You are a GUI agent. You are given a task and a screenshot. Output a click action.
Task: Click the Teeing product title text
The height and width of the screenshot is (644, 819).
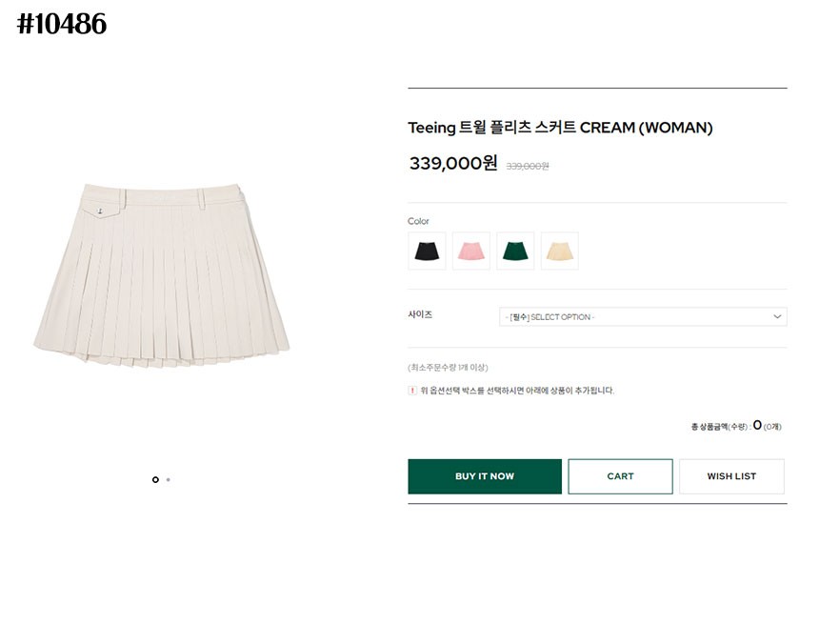[x=561, y=128]
